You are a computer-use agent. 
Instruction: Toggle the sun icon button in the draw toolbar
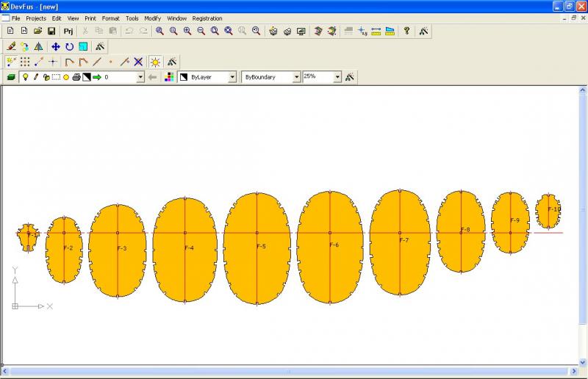155,62
